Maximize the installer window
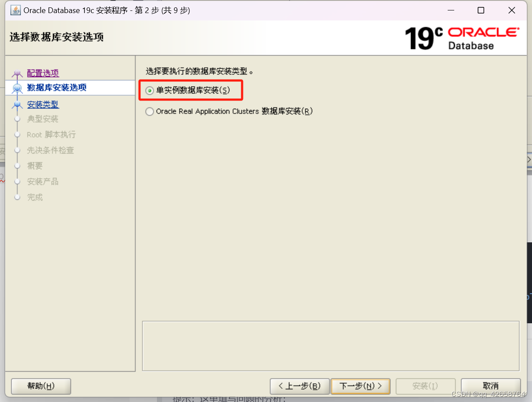The image size is (532, 402). [481, 10]
